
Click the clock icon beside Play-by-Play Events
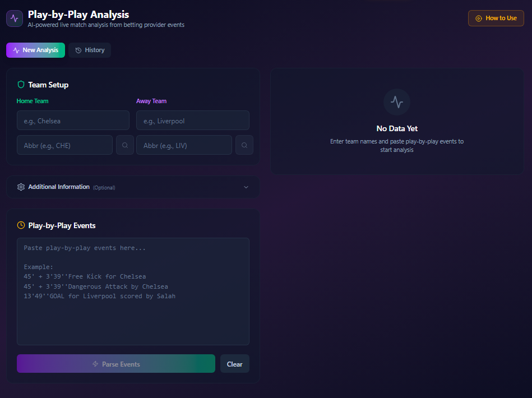(21, 225)
